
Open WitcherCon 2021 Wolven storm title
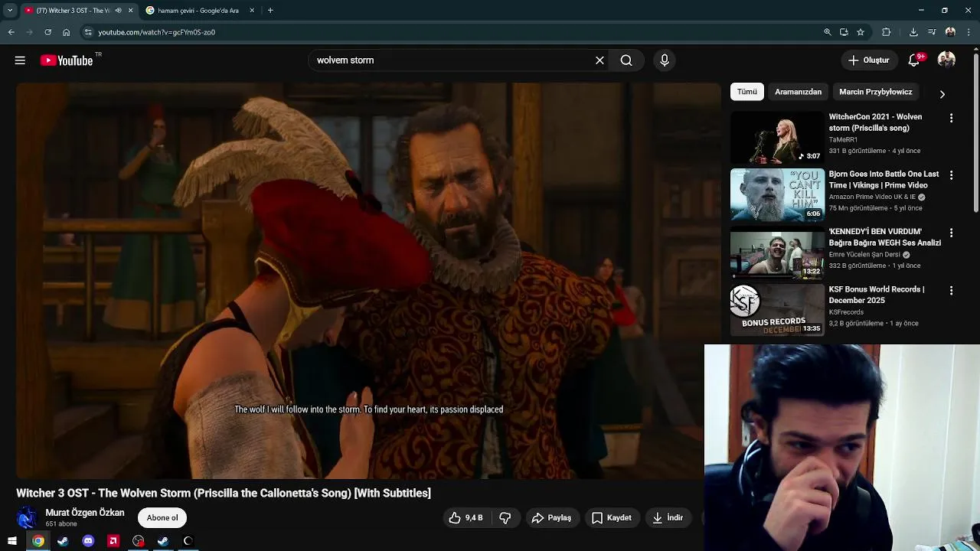pyautogui.click(x=875, y=122)
